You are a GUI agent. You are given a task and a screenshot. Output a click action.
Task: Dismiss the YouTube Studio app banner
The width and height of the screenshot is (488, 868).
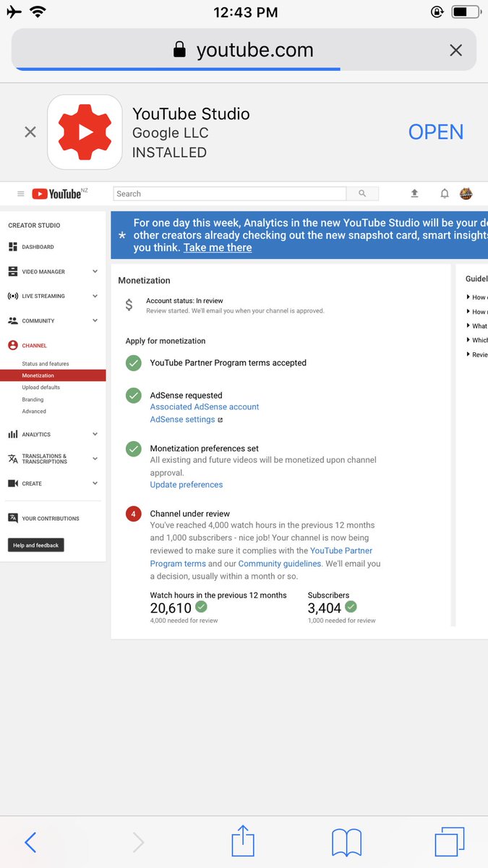pos(30,132)
